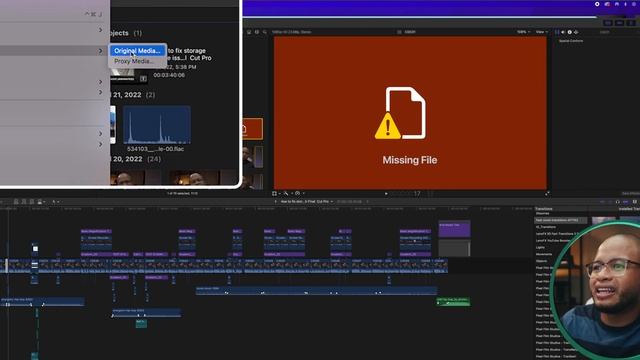Open the blue highlighted Video inspector icon
This screenshot has height=360, width=640.
(557, 32)
